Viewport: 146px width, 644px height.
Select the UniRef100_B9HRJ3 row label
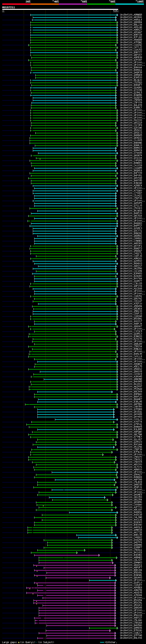click(x=131, y=145)
